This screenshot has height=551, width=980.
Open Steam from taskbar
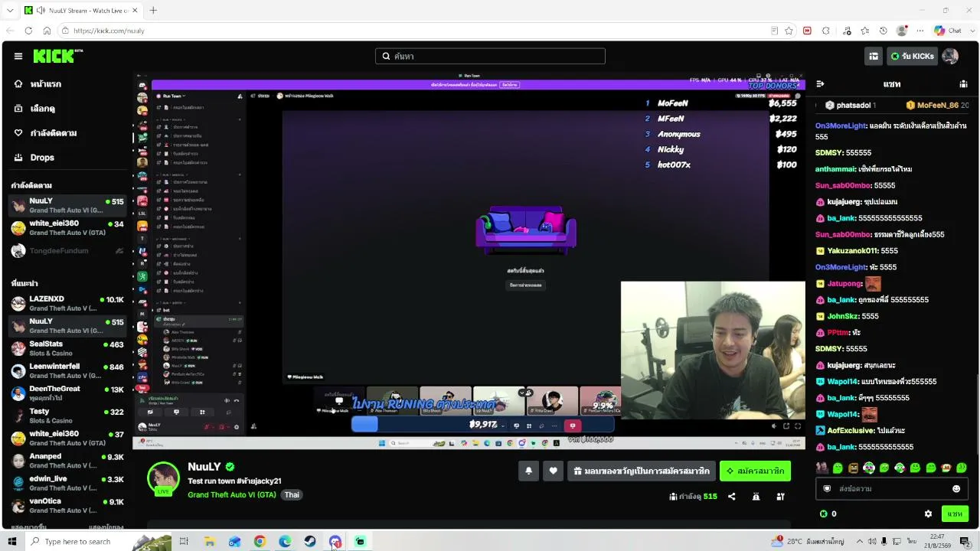point(310,541)
